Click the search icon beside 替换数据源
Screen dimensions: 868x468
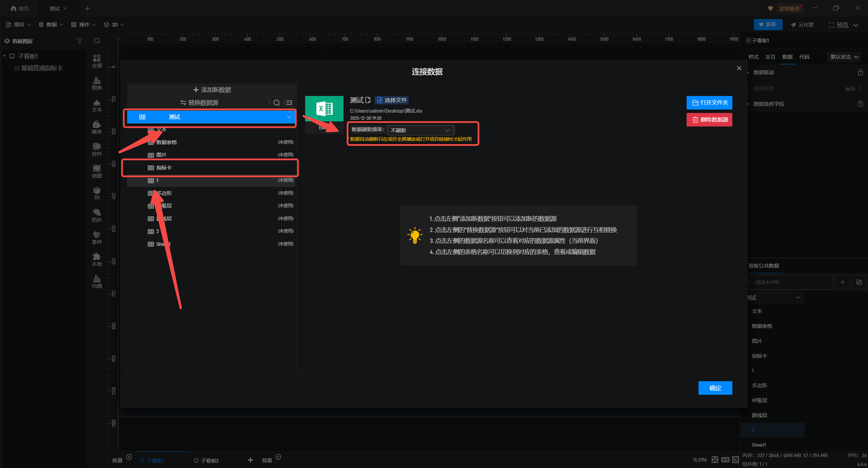276,103
